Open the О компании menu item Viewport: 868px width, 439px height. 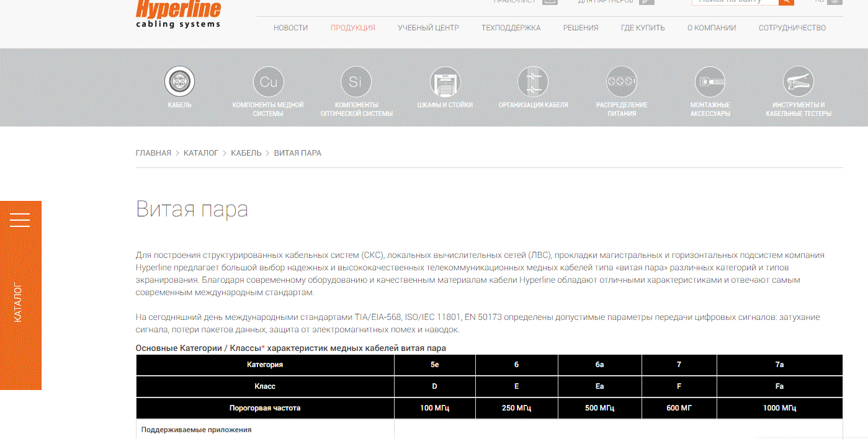click(712, 28)
